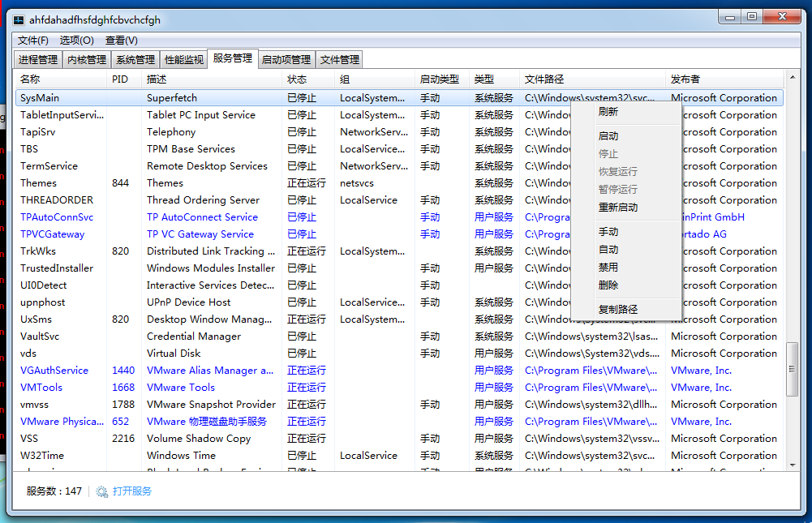This screenshot has width=812, height=523.
Task: Select the TPAutoConnSvc service row
Action: click(x=399, y=217)
